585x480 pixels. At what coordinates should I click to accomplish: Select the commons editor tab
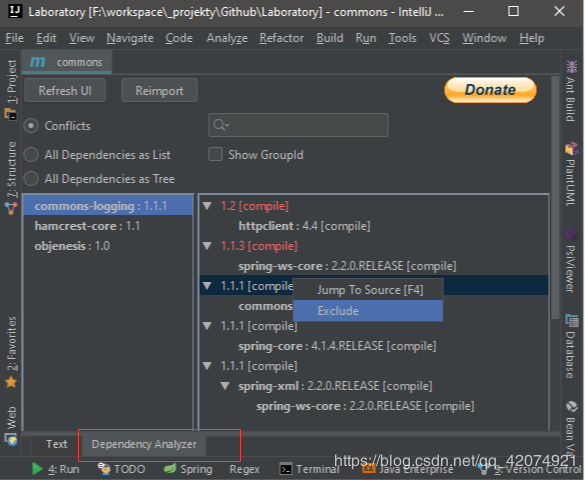67,62
